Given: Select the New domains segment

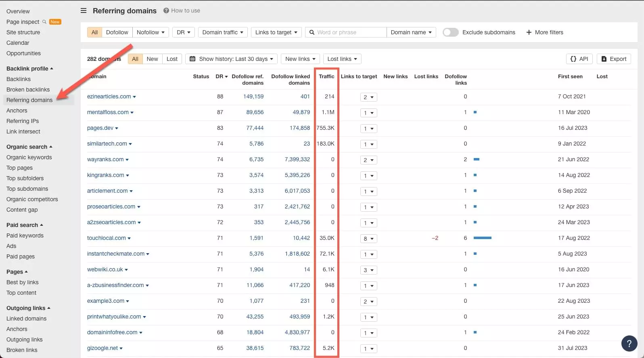Looking at the screenshot, I should 152,59.
